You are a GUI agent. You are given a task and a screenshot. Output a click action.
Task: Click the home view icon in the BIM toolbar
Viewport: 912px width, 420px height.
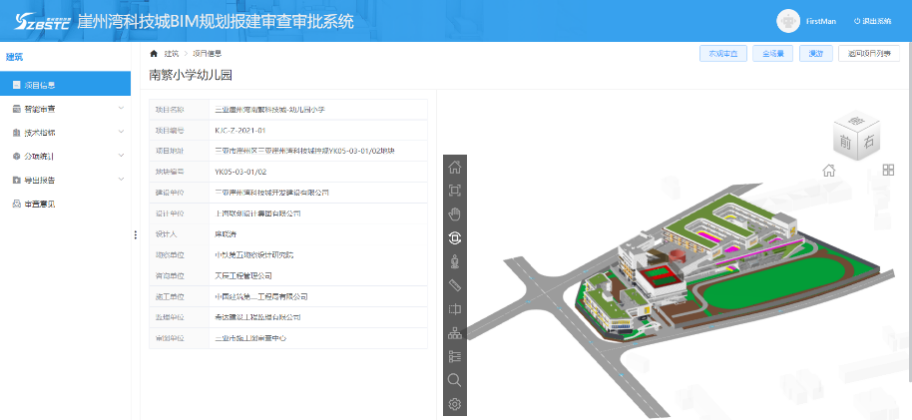[455, 166]
